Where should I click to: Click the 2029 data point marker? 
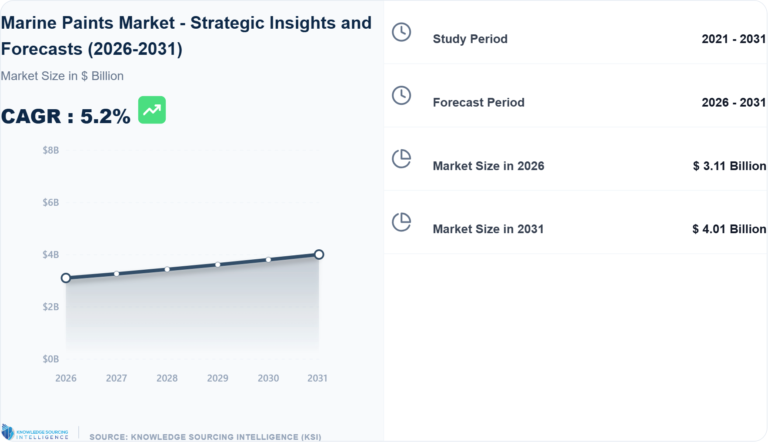click(x=218, y=264)
